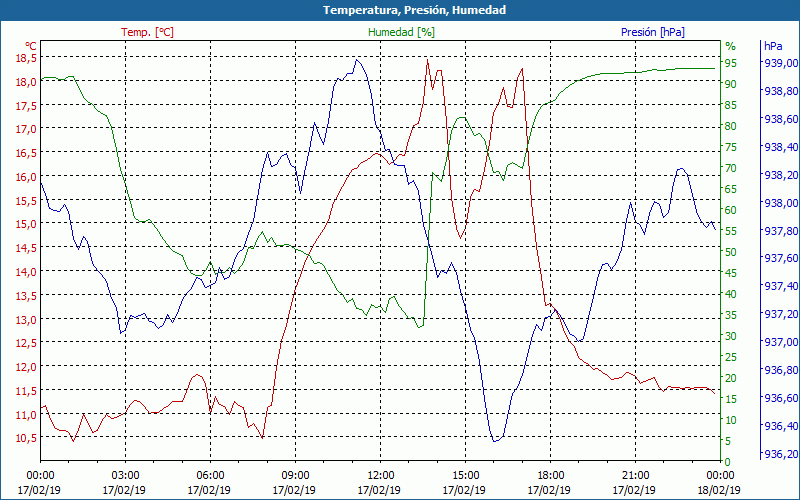This screenshot has width=800, height=500.
Task: Click the '15,0' temperature axis value
Action: (28, 224)
